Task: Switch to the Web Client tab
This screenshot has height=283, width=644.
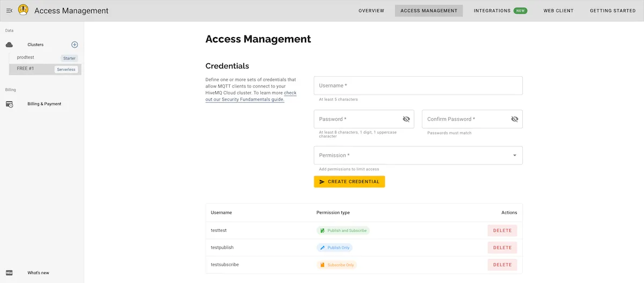Action: pos(558,11)
